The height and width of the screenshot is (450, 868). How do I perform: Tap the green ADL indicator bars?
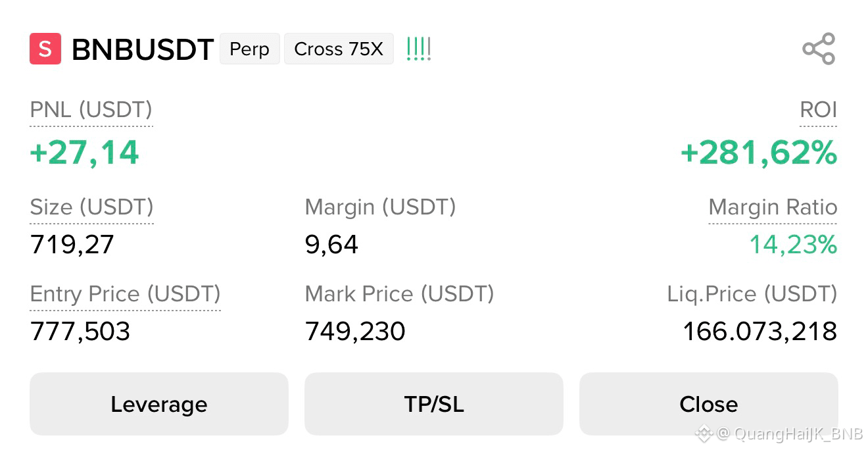(x=419, y=49)
